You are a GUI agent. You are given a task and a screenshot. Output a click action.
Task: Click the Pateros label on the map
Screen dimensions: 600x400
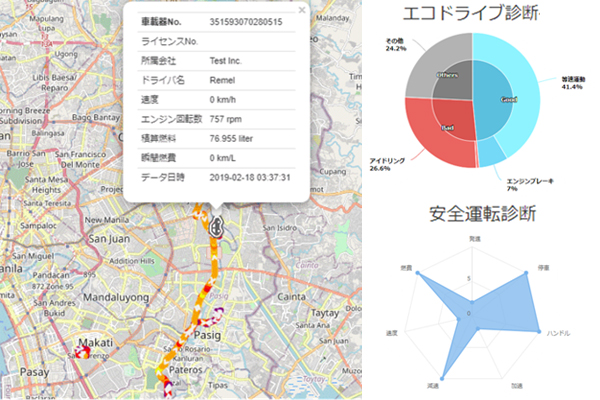click(186, 370)
